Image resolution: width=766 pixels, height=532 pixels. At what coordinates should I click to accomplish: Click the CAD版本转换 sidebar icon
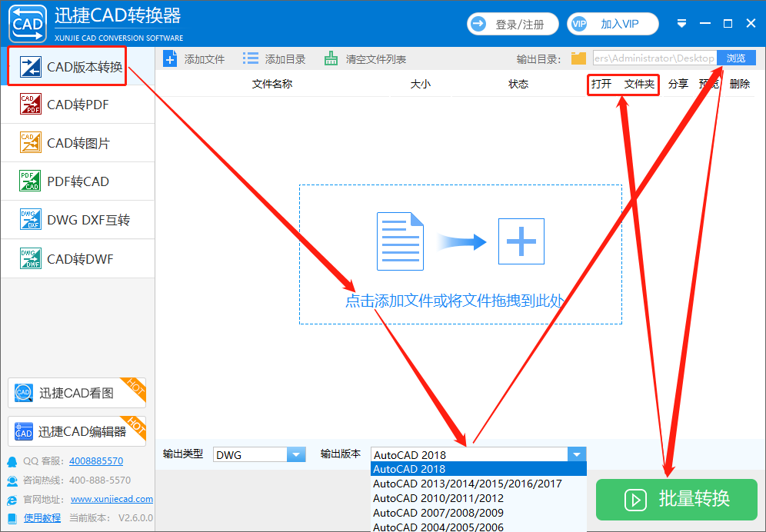[x=30, y=67]
